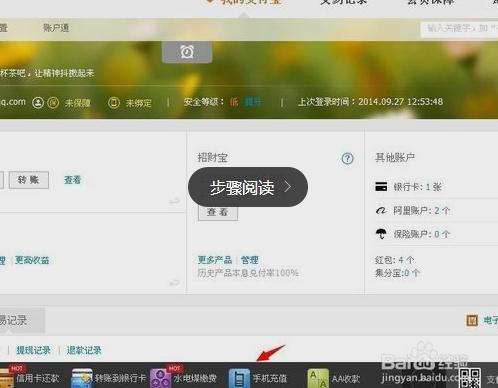The image size is (498, 388).
Task: Click the phone icon next to 未绑定
Action: 114,102
